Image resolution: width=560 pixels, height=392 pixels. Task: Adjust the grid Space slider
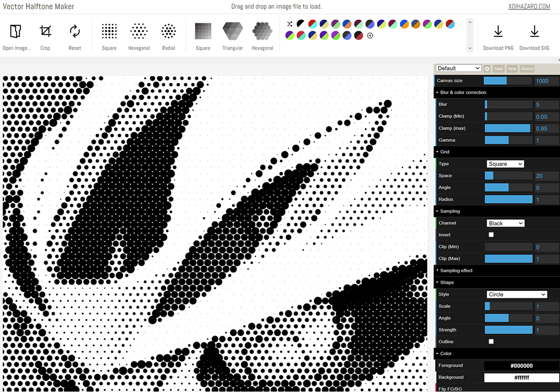tap(508, 176)
